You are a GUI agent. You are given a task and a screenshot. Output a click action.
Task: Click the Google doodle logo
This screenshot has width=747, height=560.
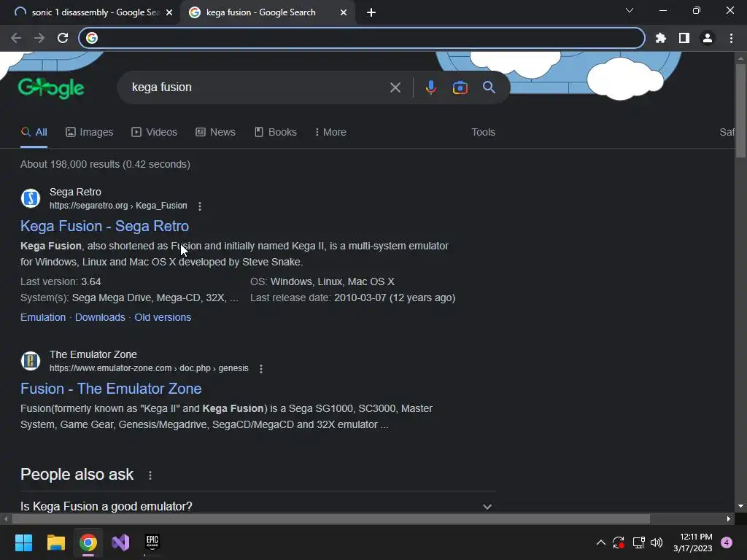tap(51, 87)
